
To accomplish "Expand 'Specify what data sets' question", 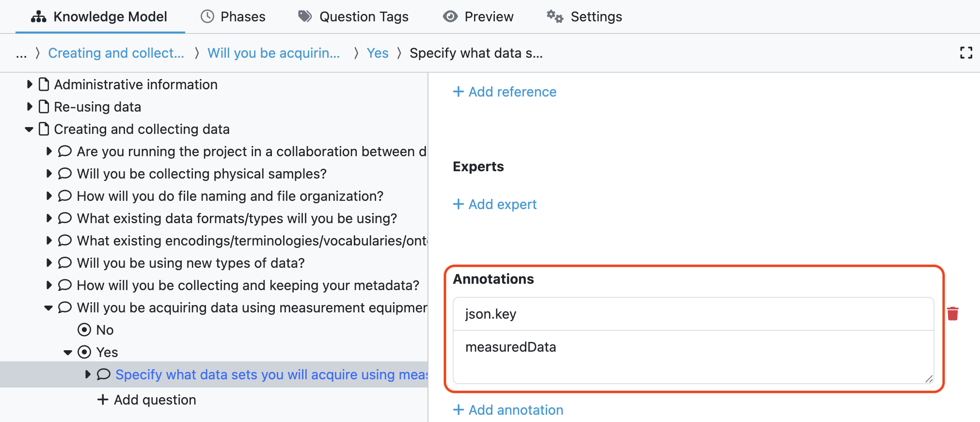I will pos(88,374).
